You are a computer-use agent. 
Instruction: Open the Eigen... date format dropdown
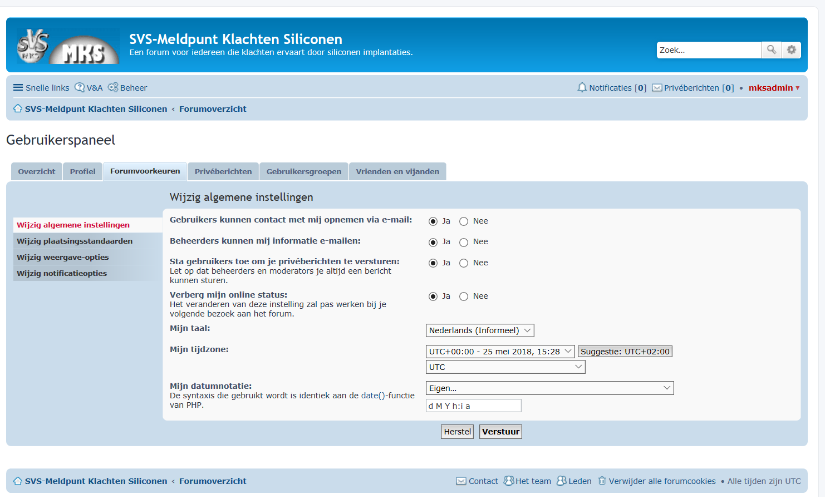[x=549, y=388]
